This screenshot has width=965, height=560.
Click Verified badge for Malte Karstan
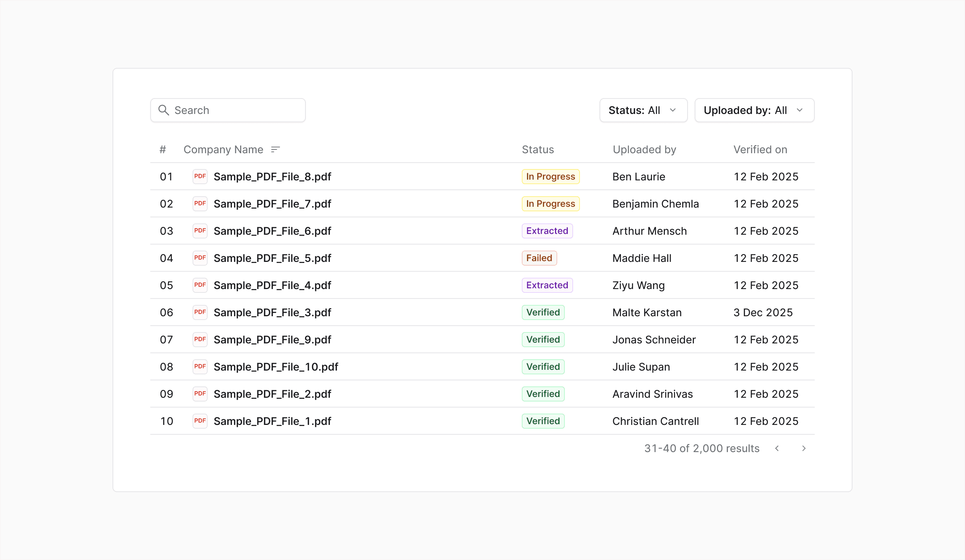[543, 312]
